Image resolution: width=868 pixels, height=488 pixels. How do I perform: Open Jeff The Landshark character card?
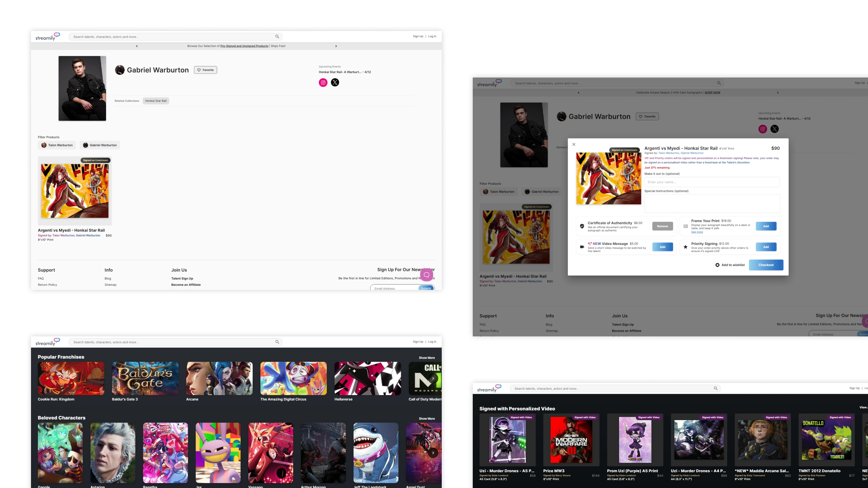(376, 453)
